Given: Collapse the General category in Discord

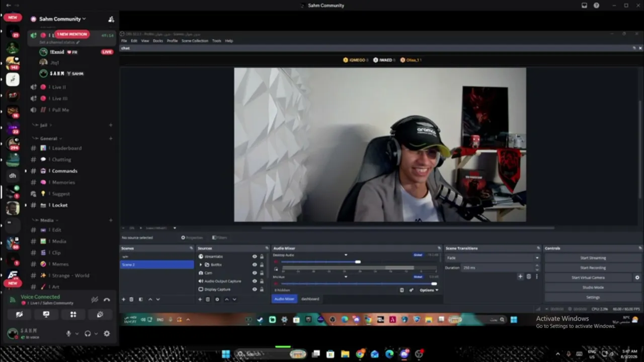Looking at the screenshot, I should 48,138.
